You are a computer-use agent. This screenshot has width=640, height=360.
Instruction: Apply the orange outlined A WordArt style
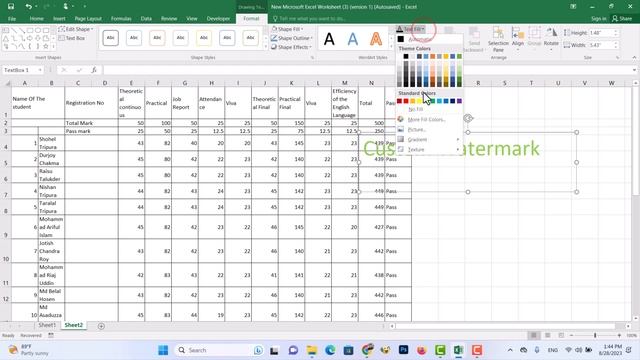[376, 39]
